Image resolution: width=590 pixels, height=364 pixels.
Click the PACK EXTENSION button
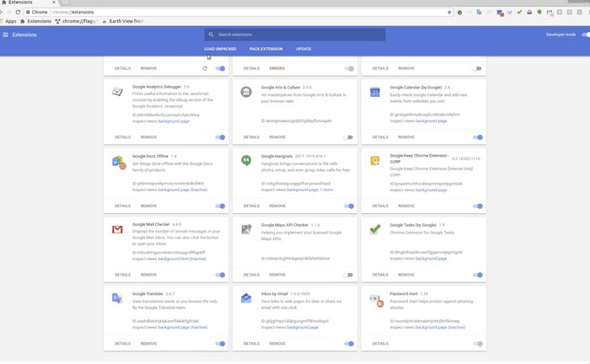point(265,49)
